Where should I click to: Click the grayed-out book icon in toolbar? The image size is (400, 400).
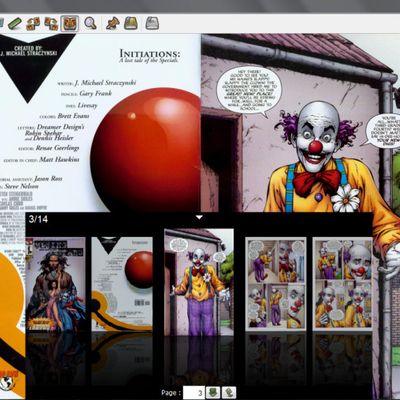point(152,23)
